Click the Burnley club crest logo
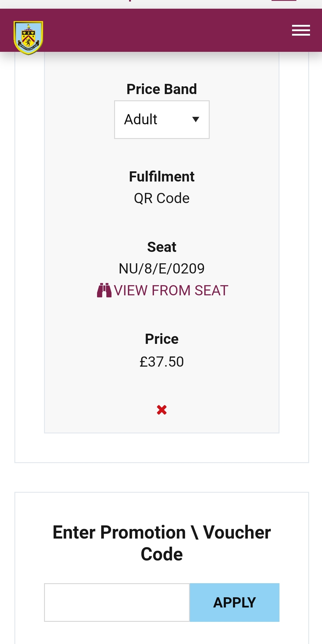The image size is (322, 644). tap(28, 38)
